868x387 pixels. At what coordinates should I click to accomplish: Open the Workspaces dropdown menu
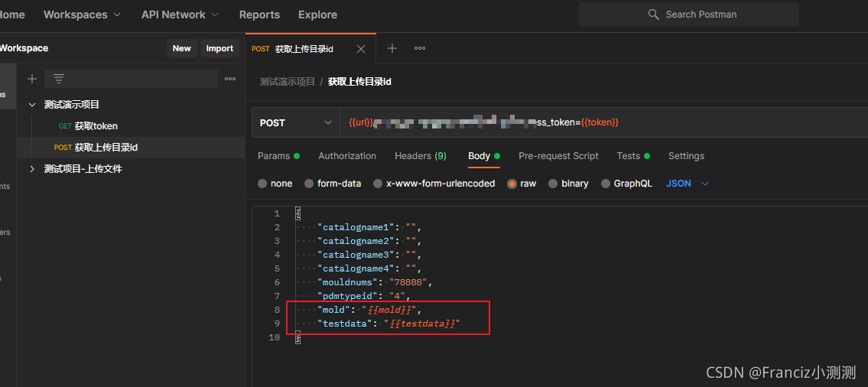point(82,15)
